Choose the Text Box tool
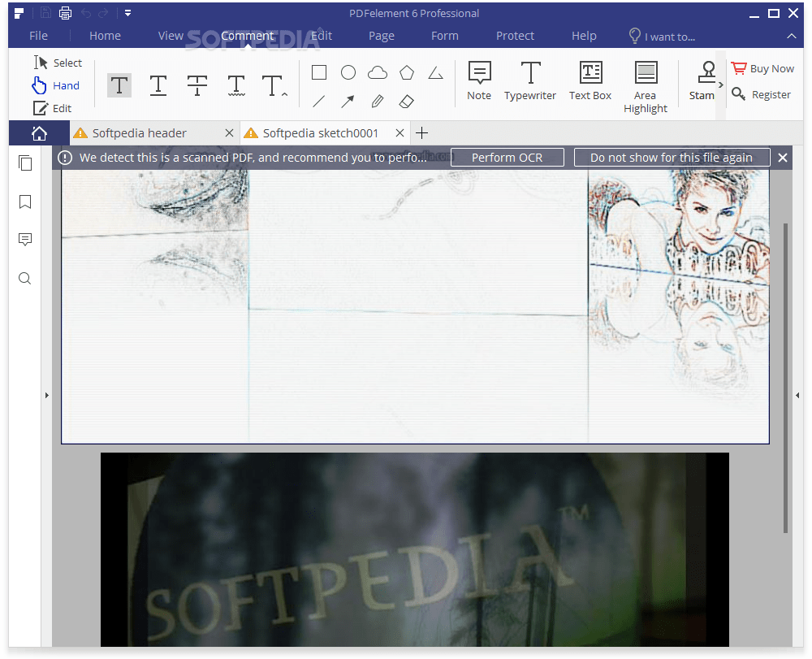The height and width of the screenshot is (659, 812). (x=590, y=80)
